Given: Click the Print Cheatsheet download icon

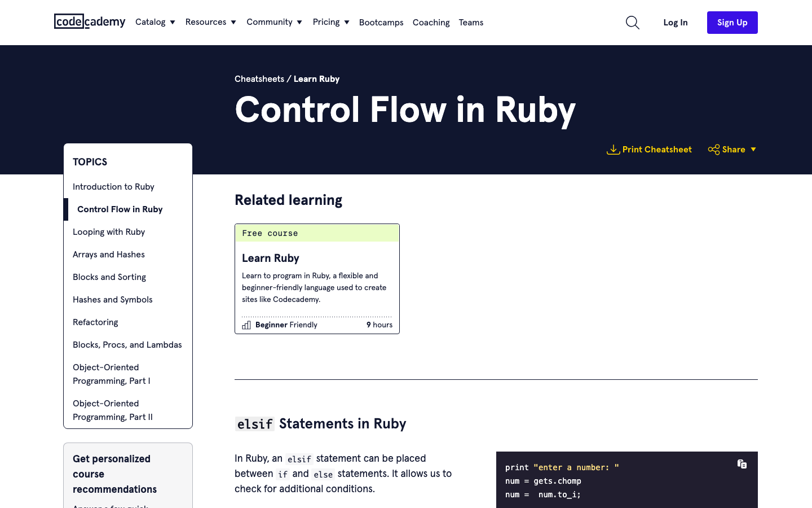Looking at the screenshot, I should 613,150.
